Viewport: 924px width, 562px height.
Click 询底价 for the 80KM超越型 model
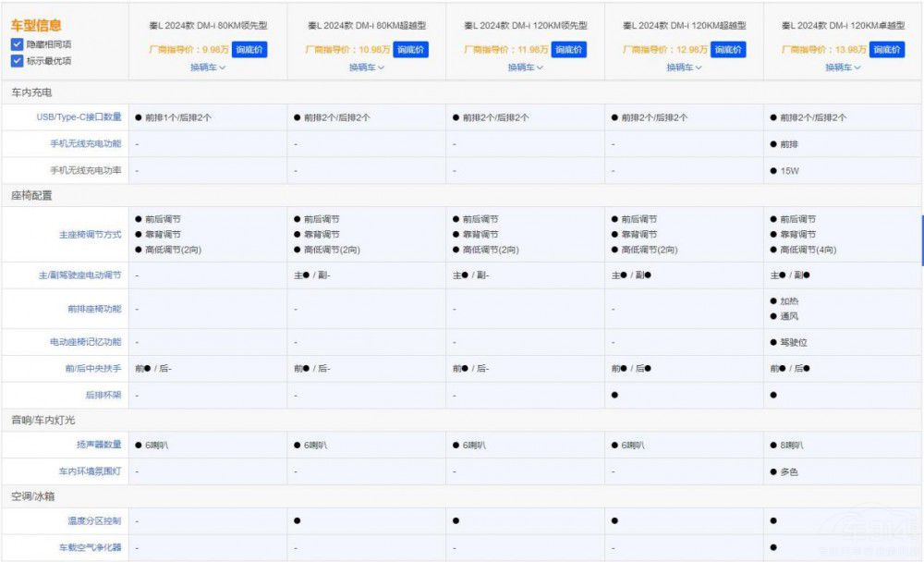click(x=411, y=50)
